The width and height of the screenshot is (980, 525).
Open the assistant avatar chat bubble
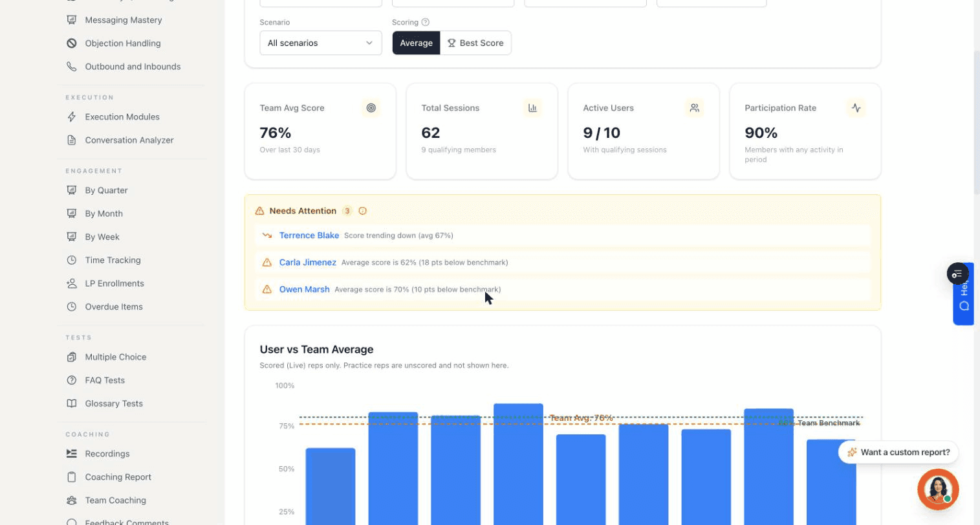click(x=938, y=489)
